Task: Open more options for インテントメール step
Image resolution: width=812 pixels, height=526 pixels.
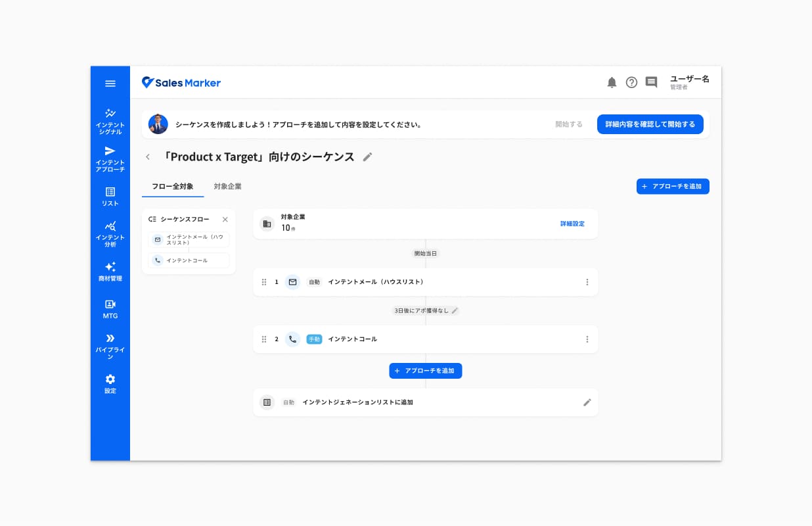Action: tap(587, 282)
